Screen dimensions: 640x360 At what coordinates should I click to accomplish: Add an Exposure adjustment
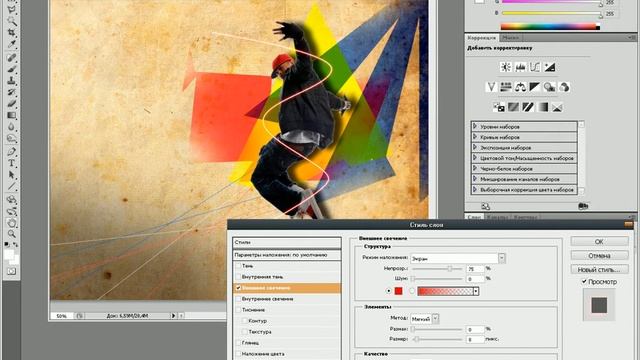tap(550, 67)
